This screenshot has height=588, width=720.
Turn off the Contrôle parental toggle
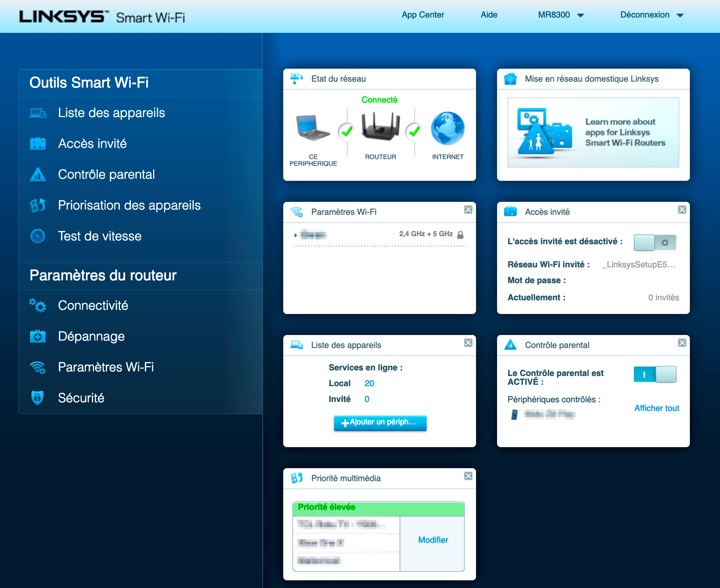tap(654, 375)
